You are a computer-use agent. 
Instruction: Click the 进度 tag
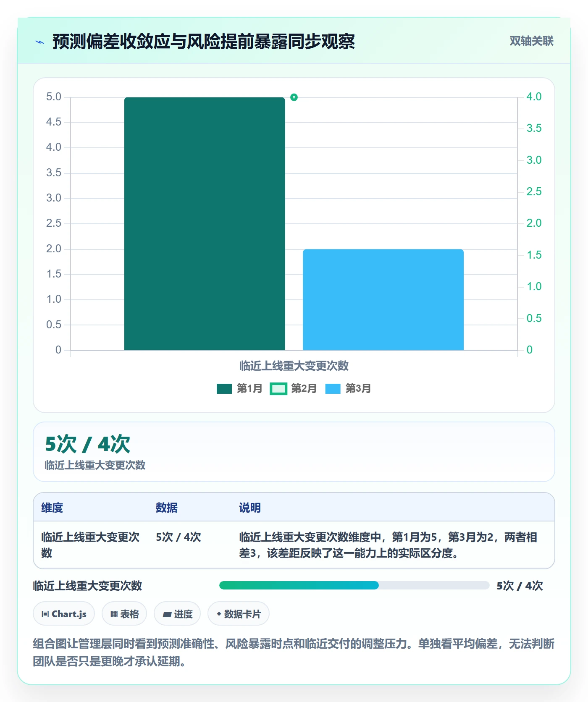click(177, 614)
